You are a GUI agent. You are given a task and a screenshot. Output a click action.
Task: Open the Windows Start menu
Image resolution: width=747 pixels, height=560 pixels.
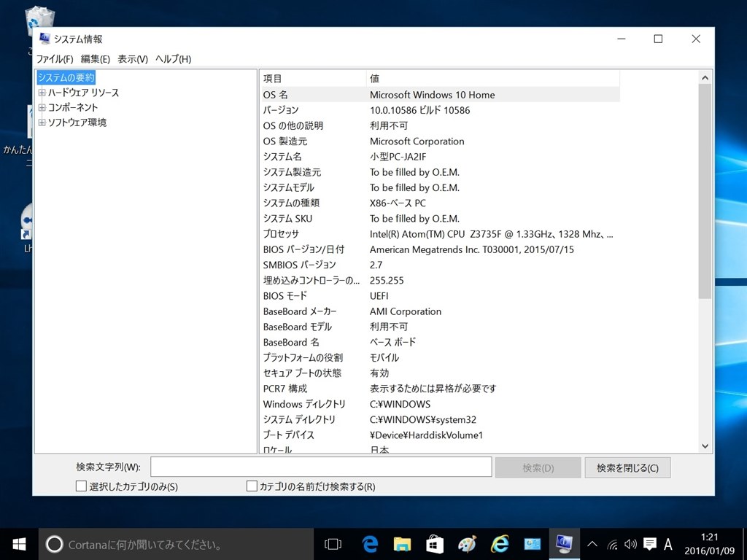pos(19,544)
